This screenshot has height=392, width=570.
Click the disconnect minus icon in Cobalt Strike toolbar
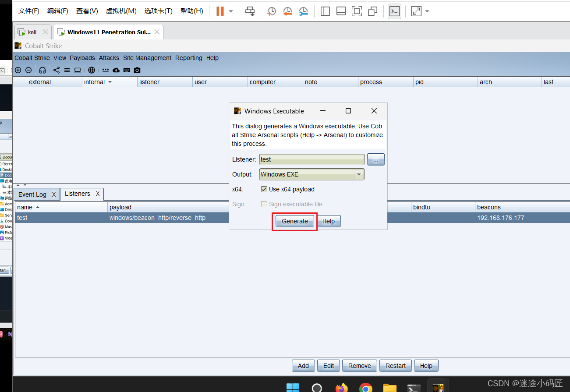point(28,70)
